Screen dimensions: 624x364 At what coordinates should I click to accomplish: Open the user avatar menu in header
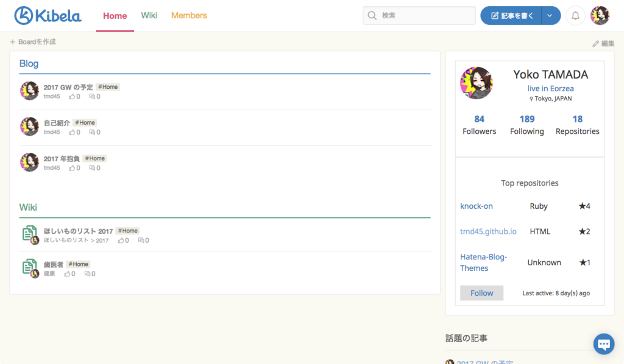600,15
